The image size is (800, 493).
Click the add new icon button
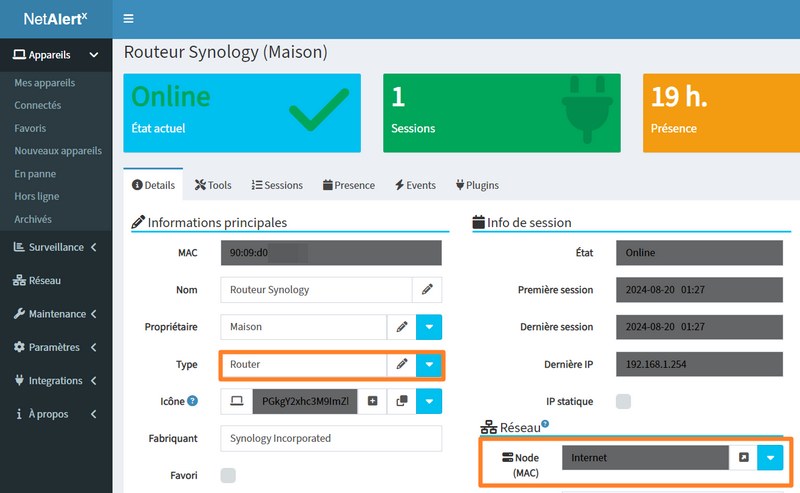tap(372, 401)
